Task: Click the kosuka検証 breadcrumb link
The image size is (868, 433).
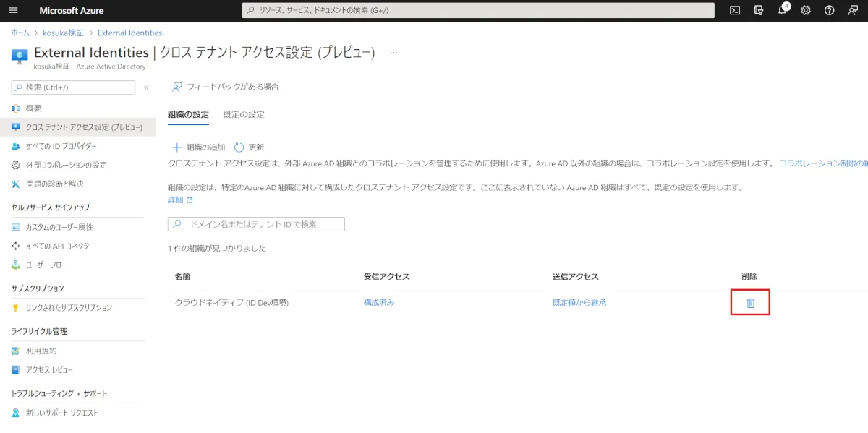Action: [x=64, y=33]
